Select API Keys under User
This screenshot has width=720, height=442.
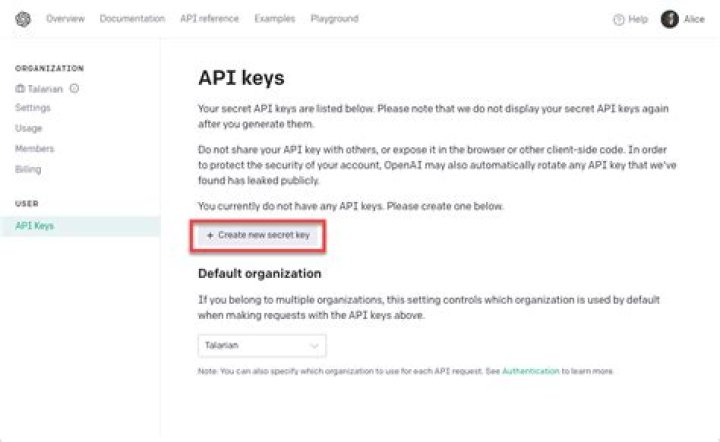pos(35,226)
